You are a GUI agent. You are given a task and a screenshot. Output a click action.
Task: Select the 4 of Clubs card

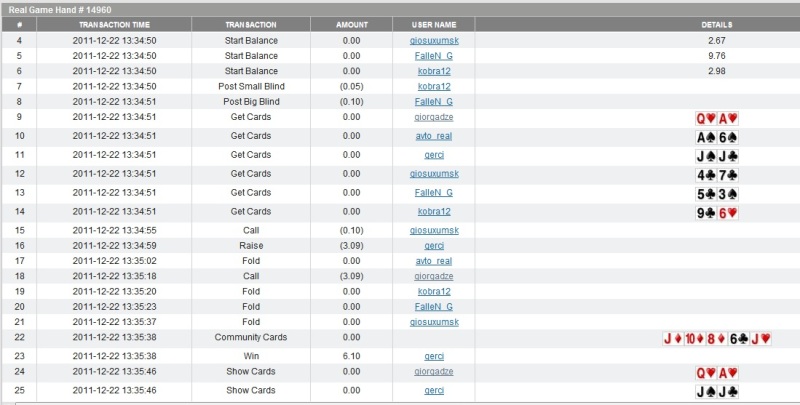click(x=706, y=175)
